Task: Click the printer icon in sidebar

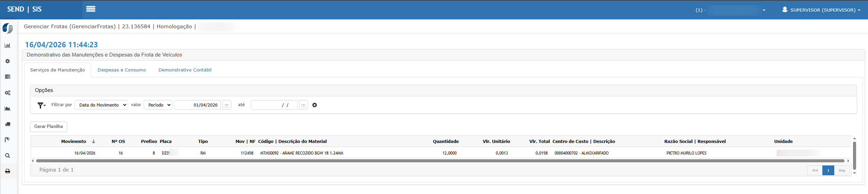Action: [x=7, y=171]
